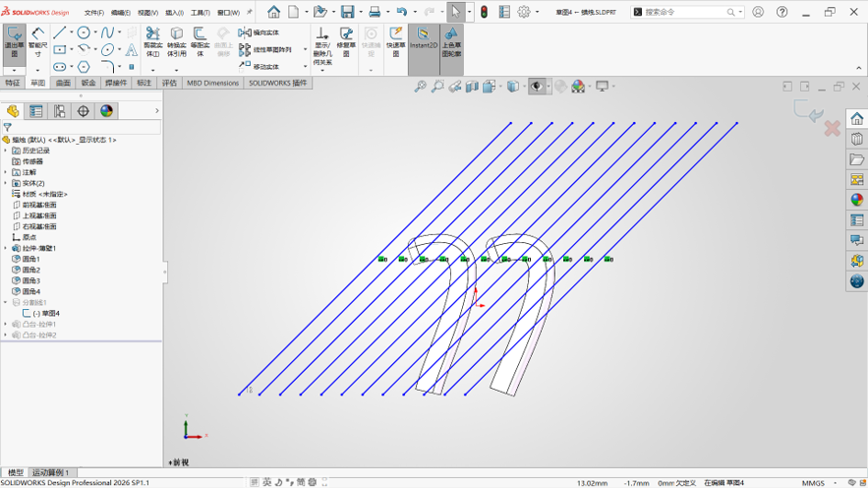Click Zoom to Fit magnifier icon
868x488 pixels.
(420, 86)
